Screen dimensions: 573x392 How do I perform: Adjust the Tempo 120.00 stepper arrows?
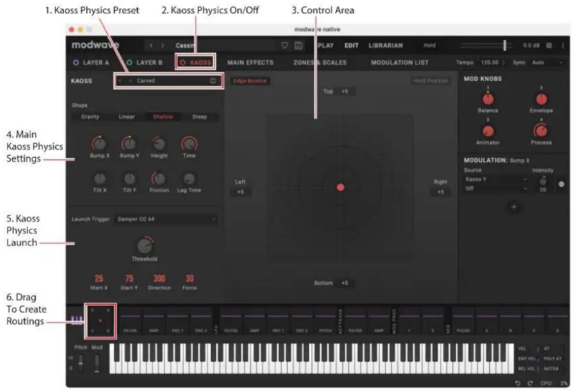[504, 63]
